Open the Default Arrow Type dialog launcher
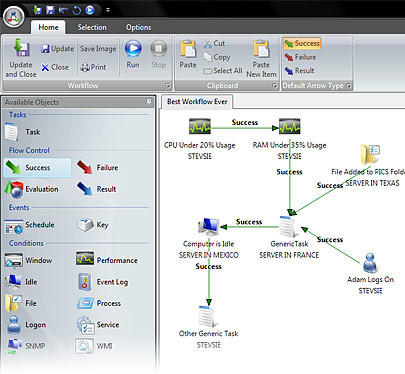 coord(349,86)
